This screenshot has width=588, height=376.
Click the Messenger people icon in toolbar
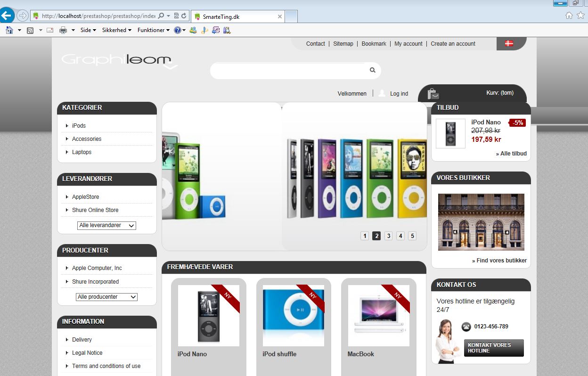coord(193,30)
